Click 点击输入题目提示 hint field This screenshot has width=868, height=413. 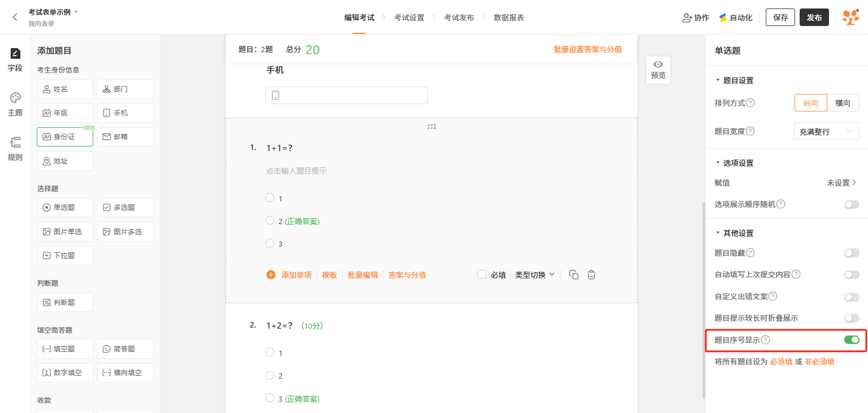tap(296, 171)
